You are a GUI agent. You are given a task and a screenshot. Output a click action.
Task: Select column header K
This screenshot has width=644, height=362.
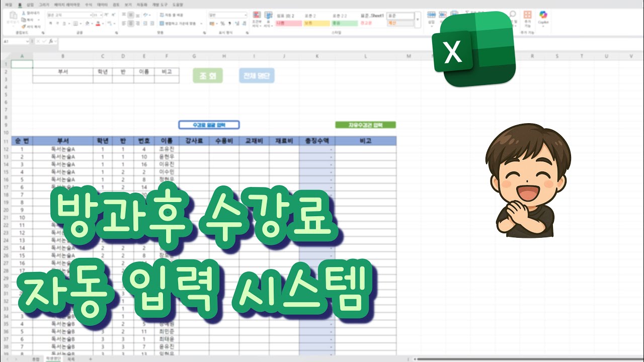click(317, 56)
